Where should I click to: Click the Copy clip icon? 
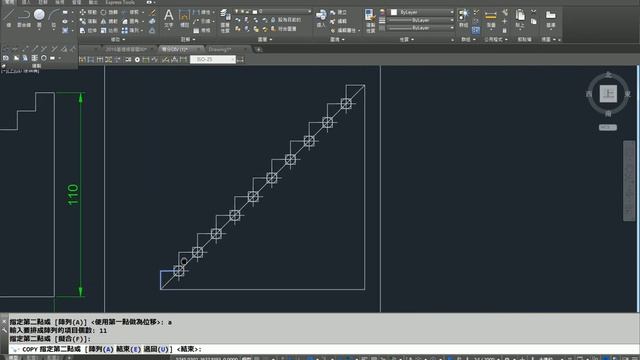coord(533,21)
